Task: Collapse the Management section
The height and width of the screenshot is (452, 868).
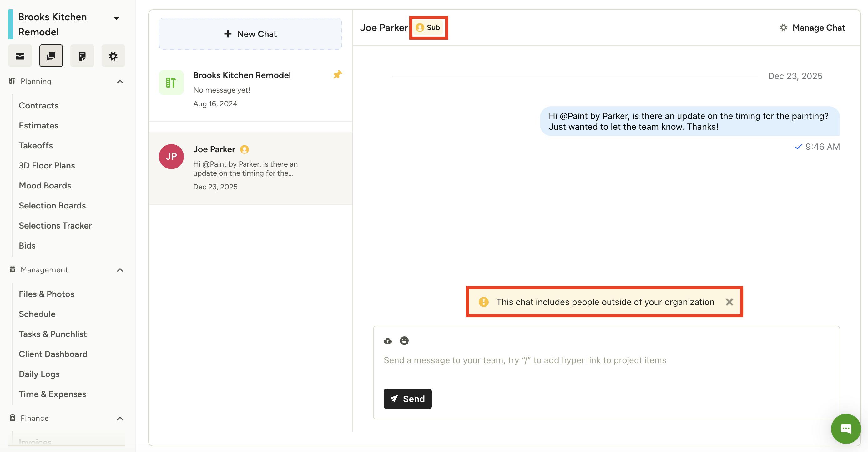Action: coord(120,270)
